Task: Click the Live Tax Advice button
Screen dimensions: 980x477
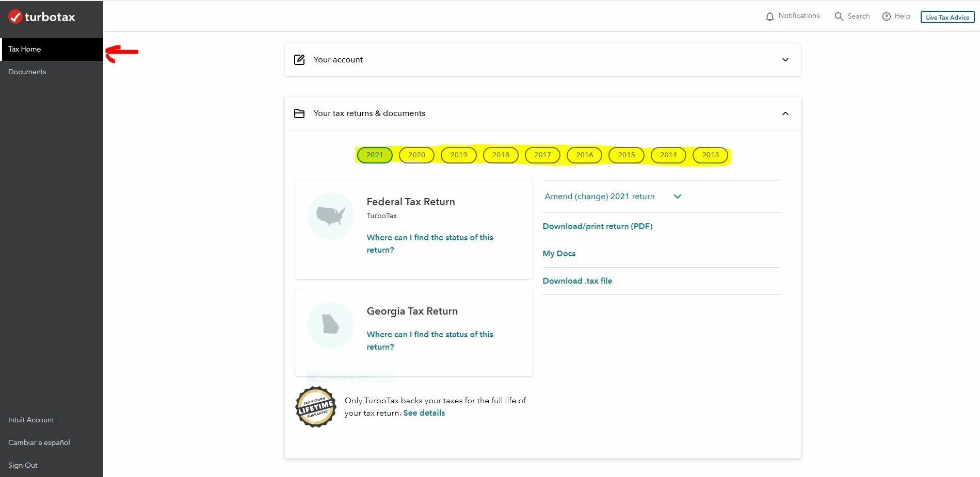Action: (x=947, y=17)
